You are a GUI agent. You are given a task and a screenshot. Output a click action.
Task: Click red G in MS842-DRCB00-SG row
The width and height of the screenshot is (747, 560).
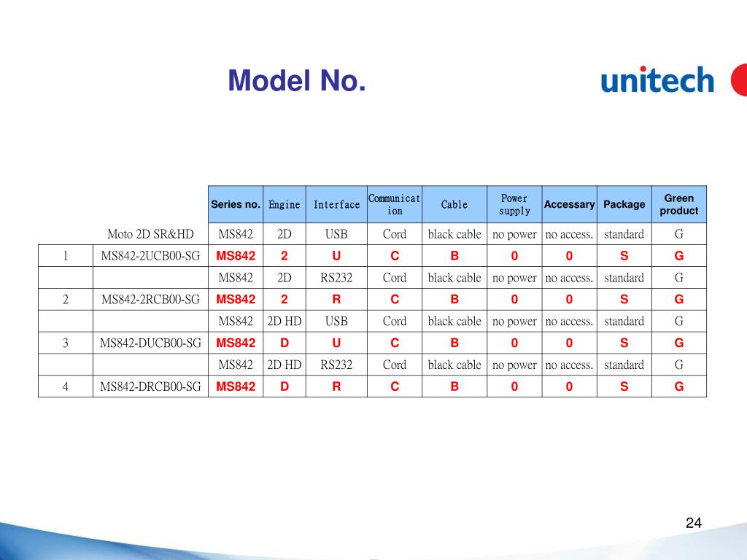[679, 386]
